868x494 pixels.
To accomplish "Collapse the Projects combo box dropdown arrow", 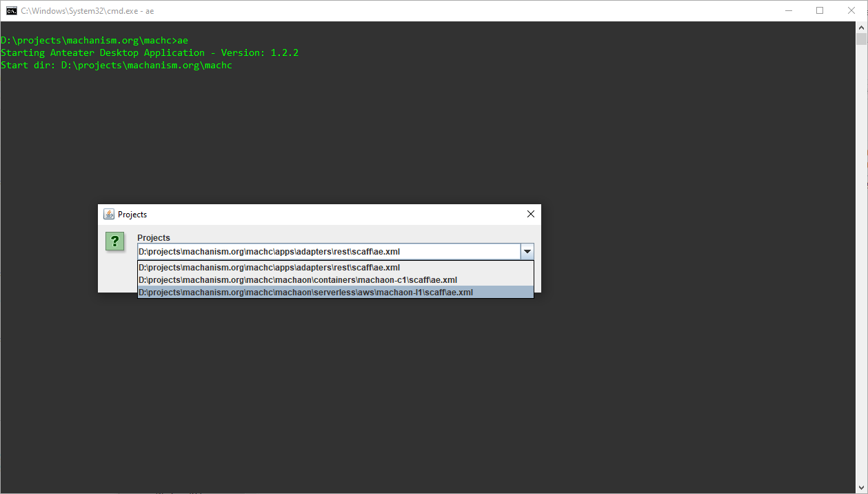I will point(527,252).
